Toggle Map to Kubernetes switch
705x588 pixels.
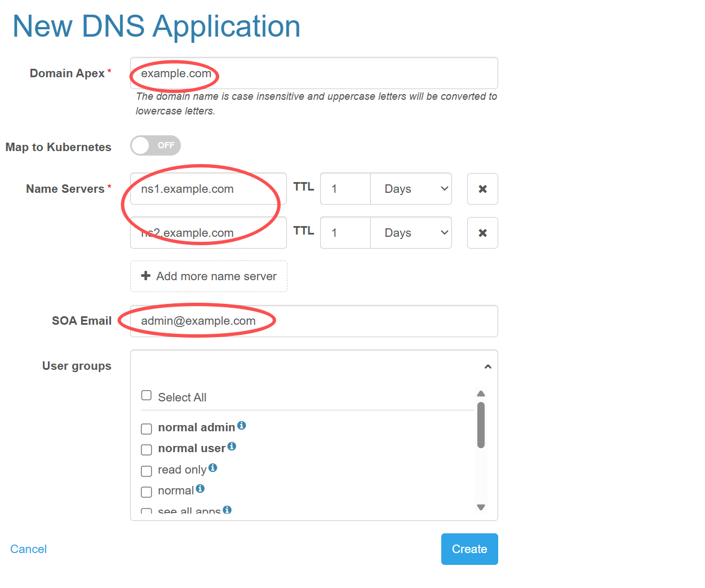[x=156, y=145]
